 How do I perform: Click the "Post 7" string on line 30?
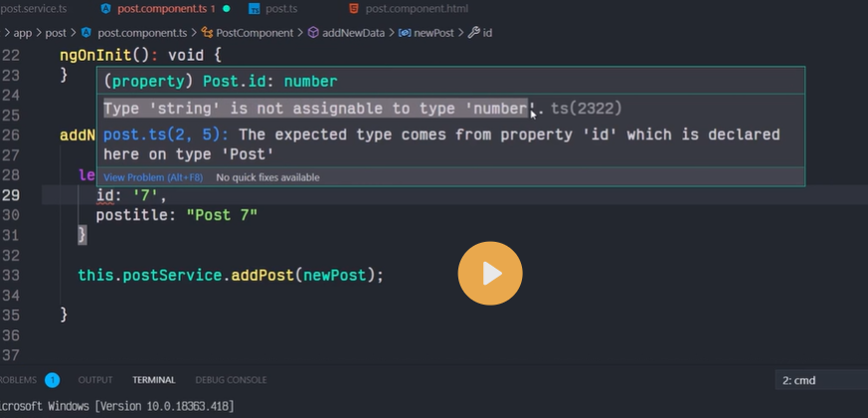222,215
